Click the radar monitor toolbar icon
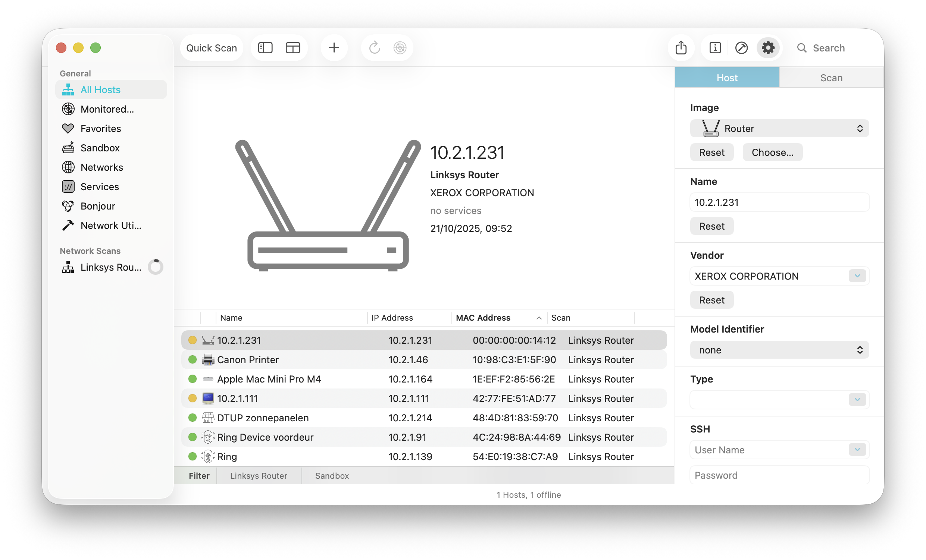This screenshot has height=560, width=926. pos(400,48)
